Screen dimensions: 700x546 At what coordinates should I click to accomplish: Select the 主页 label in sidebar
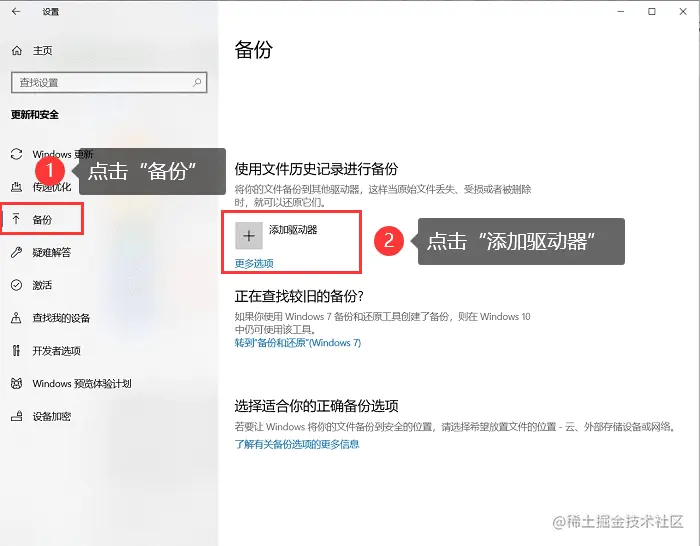coord(42,50)
